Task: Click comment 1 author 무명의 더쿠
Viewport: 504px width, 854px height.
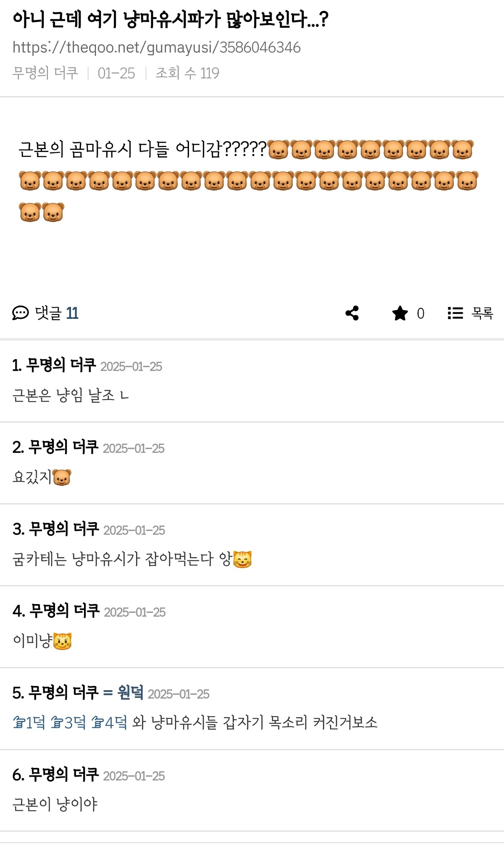Action: coord(61,365)
